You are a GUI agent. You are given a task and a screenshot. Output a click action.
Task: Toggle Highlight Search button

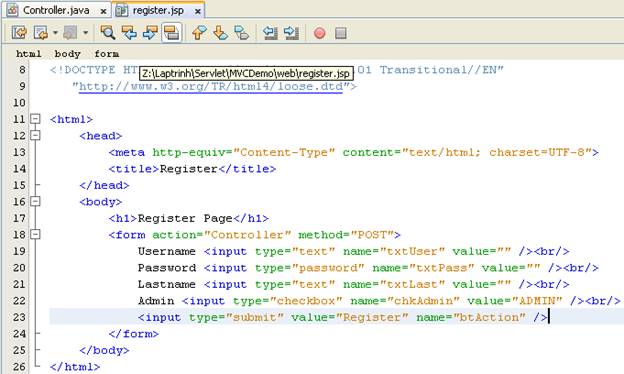pos(172,33)
